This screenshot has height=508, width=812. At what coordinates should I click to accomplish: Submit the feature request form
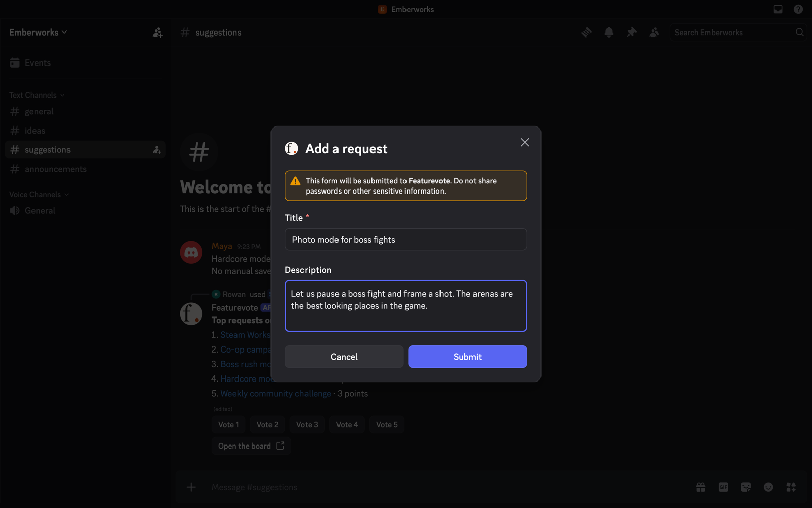[467, 357]
